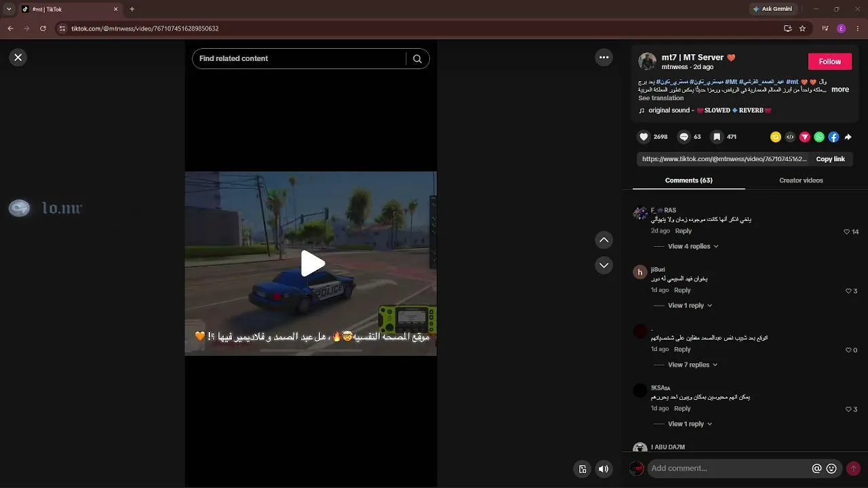Open the browser profile avatar

click(x=842, y=28)
